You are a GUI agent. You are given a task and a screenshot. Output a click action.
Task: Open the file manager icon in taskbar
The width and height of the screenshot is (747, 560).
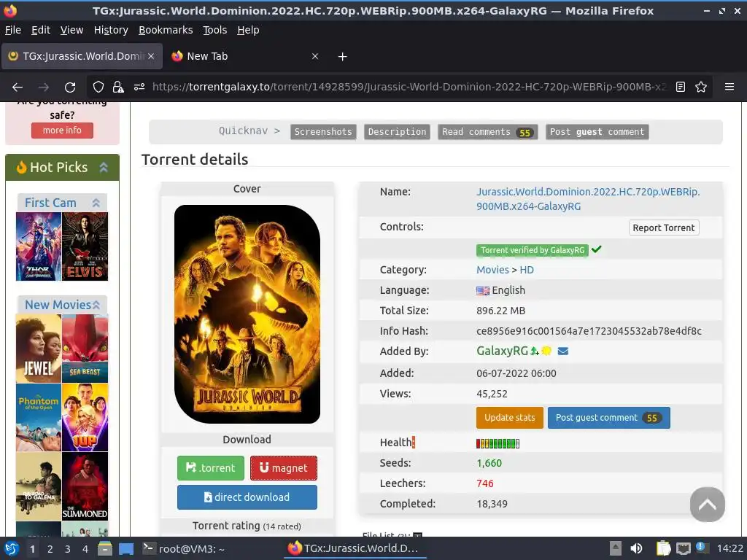pyautogui.click(x=105, y=548)
